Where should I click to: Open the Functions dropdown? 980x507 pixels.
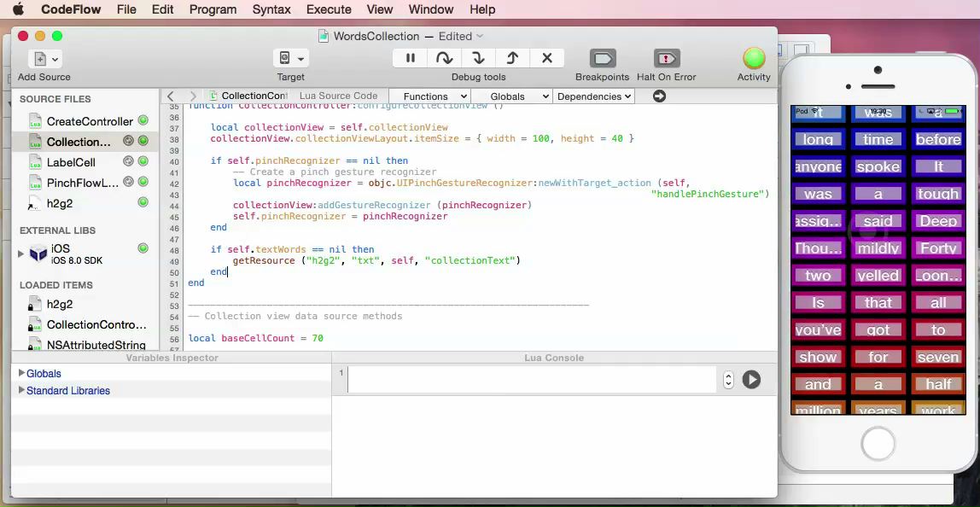click(x=429, y=96)
